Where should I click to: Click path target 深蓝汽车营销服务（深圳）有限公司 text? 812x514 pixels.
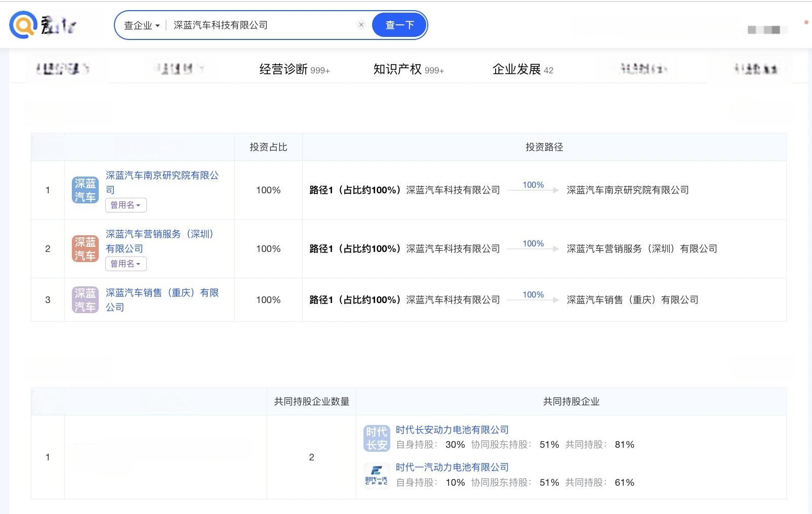(x=642, y=249)
